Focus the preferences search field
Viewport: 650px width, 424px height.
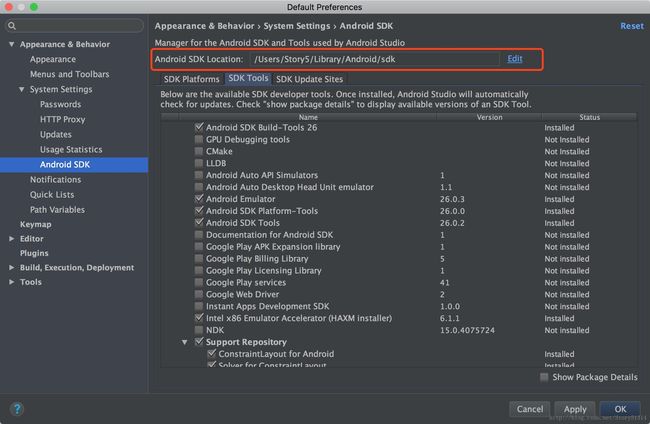[75, 26]
